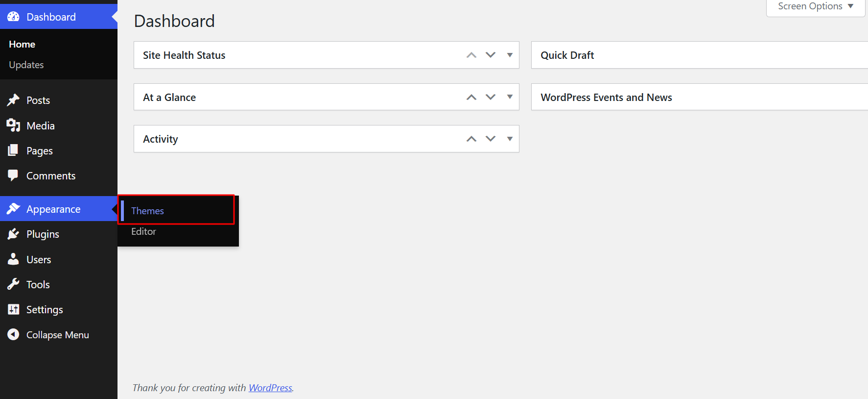Move At a Glance widget up

(471, 97)
